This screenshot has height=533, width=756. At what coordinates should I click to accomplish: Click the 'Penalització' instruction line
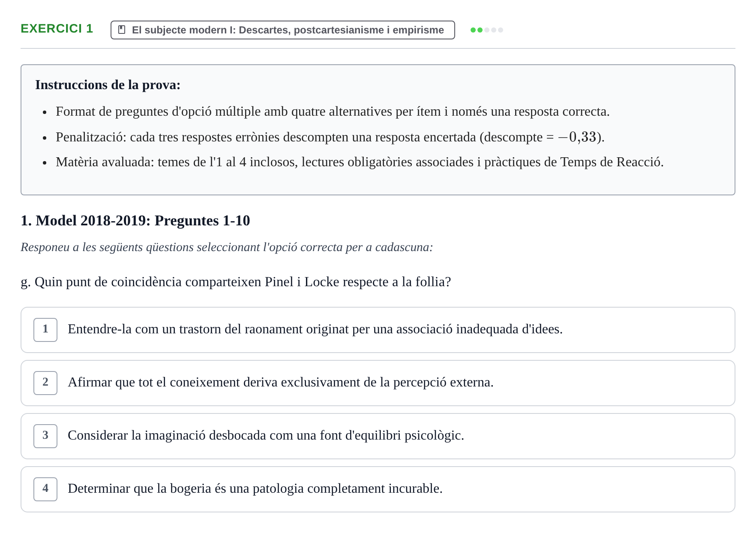330,137
